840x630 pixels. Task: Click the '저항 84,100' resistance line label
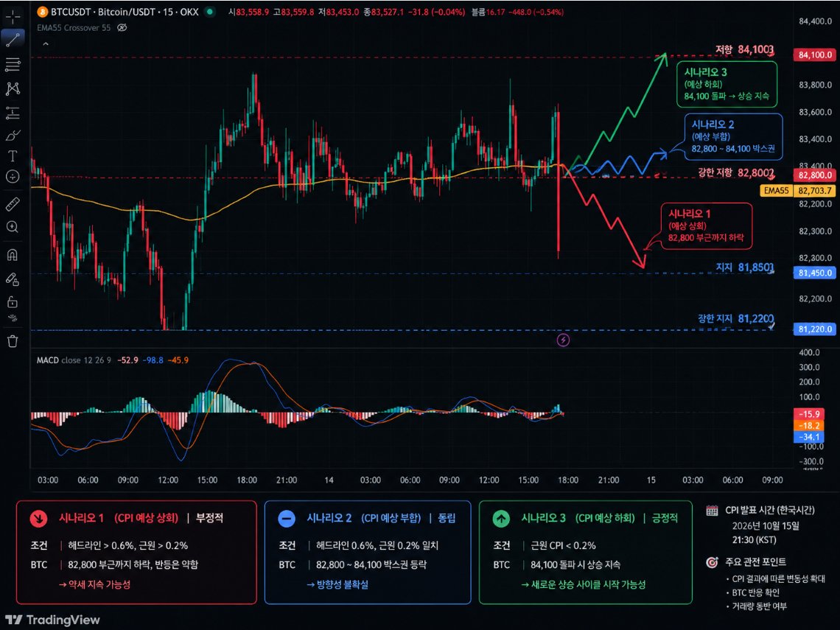pos(745,49)
